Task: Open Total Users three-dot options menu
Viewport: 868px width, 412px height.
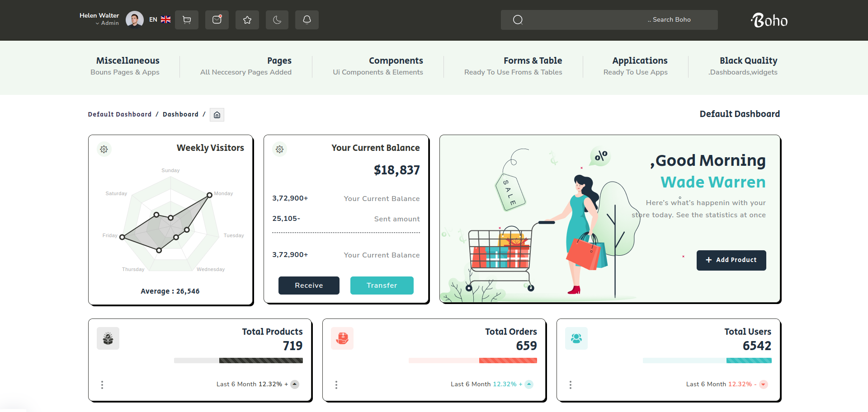Action: pos(571,384)
